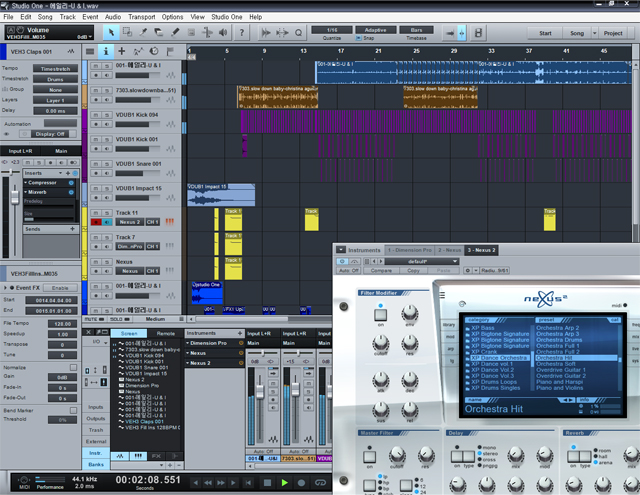Click the Project page button
Image resolution: width=640 pixels, height=495 pixels.
(613, 33)
